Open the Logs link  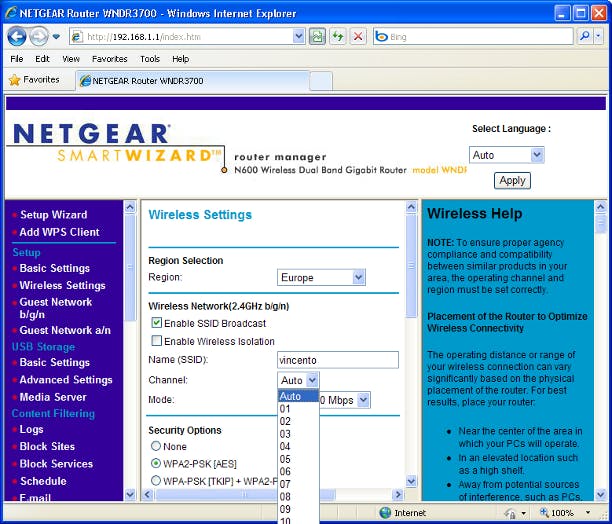(31, 429)
